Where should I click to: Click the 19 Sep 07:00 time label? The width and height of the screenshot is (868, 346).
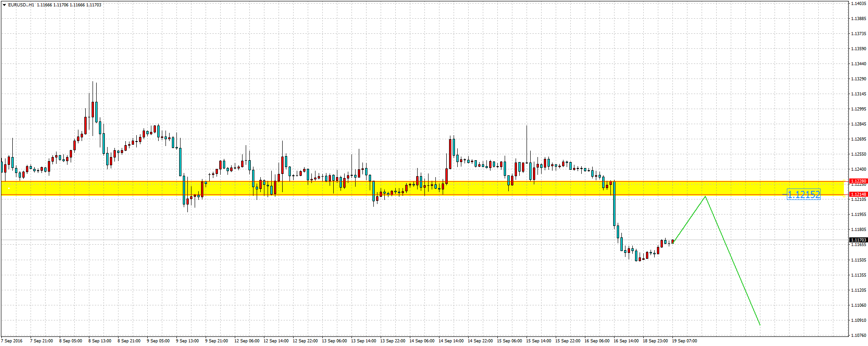click(x=684, y=341)
